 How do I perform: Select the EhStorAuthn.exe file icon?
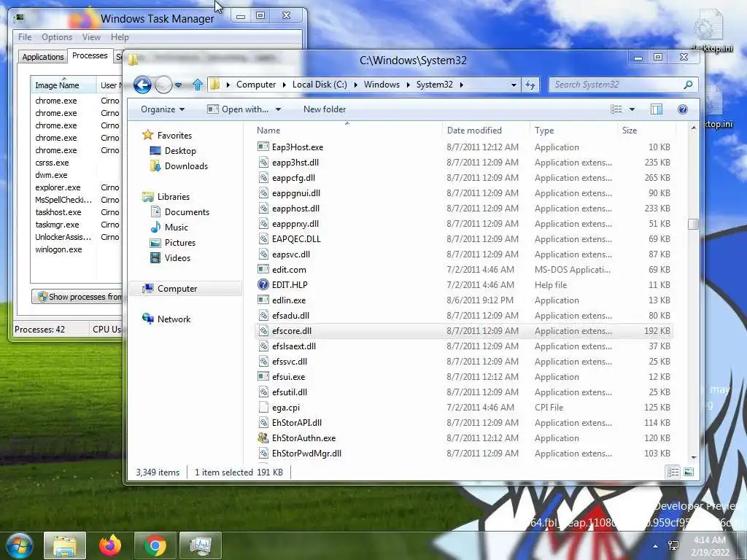tap(263, 437)
